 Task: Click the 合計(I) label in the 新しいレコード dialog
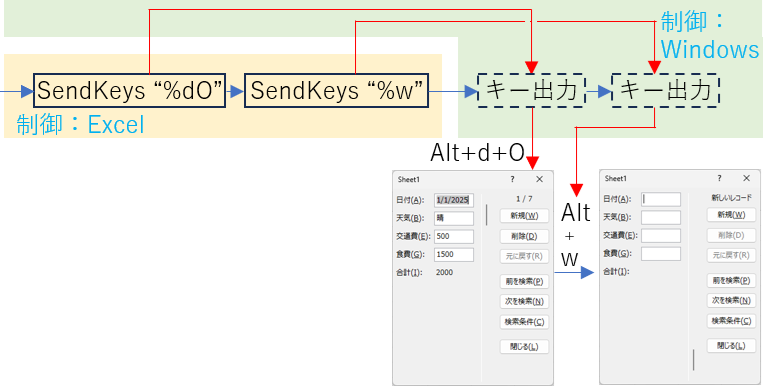click(617, 272)
